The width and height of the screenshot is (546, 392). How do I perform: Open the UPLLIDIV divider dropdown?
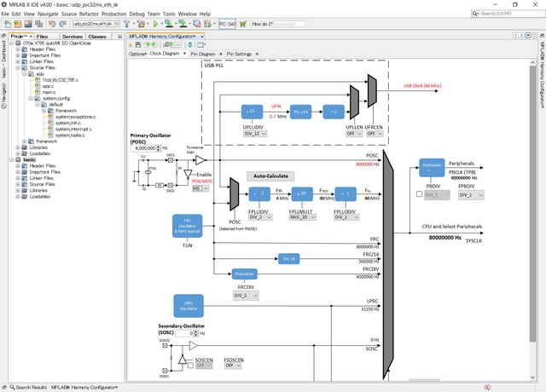(254, 134)
